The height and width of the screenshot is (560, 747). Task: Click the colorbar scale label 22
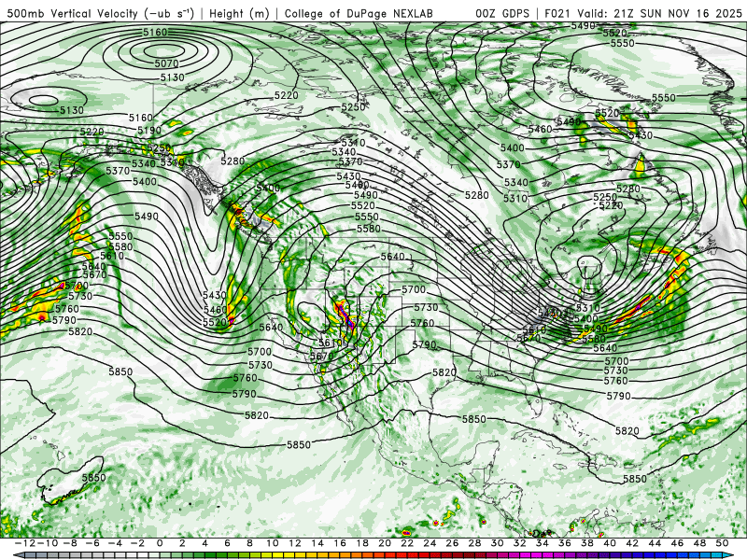click(407, 543)
